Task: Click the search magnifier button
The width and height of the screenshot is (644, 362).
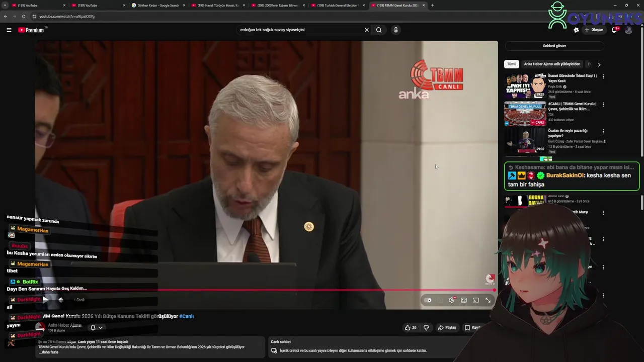Action: tap(379, 30)
